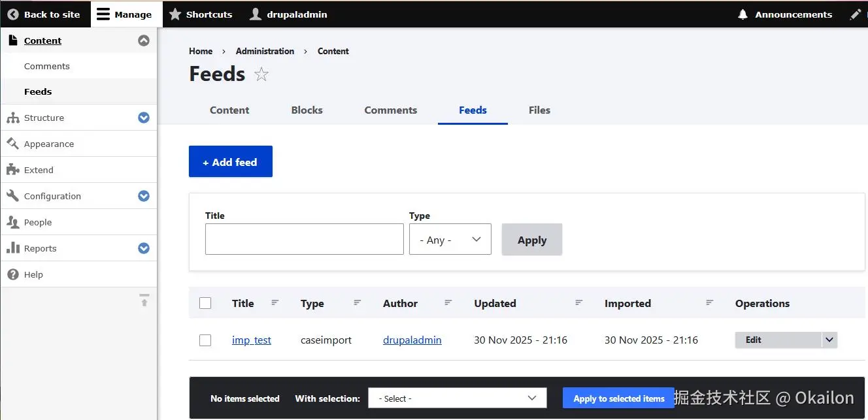This screenshot has width=868, height=420.
Task: Click the Help question mark icon
Action: (12, 274)
